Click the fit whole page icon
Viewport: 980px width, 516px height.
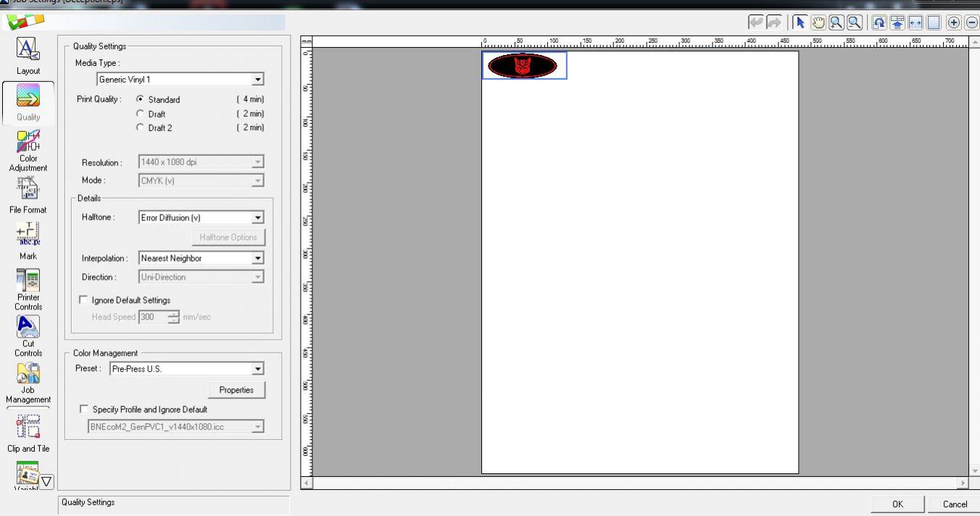tap(934, 22)
